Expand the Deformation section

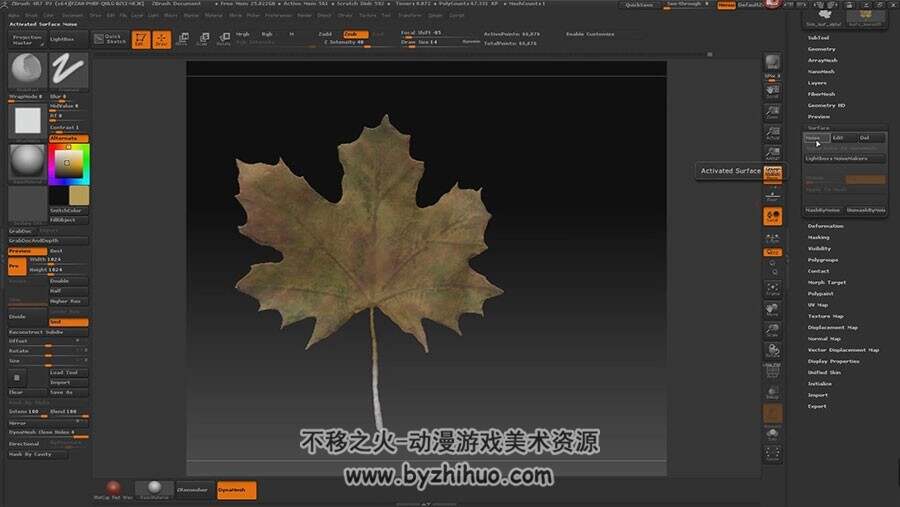[825, 226]
